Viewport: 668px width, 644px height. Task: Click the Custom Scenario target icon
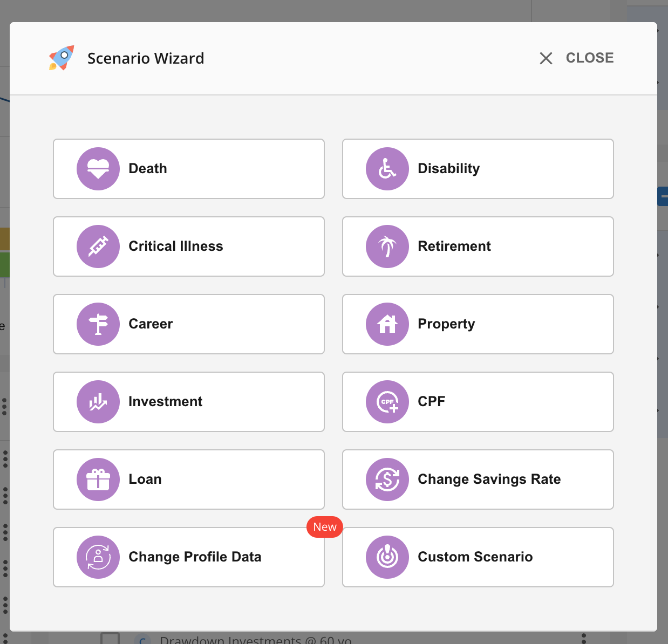pos(387,557)
